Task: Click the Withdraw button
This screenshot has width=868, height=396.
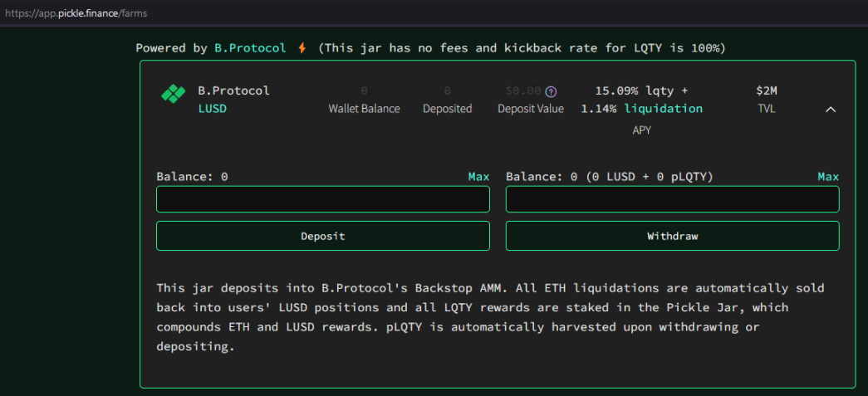Action: 673,236
